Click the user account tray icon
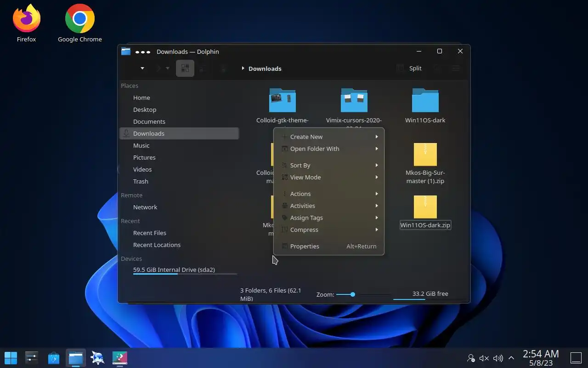Viewport: 588px width, 368px height. point(471,358)
